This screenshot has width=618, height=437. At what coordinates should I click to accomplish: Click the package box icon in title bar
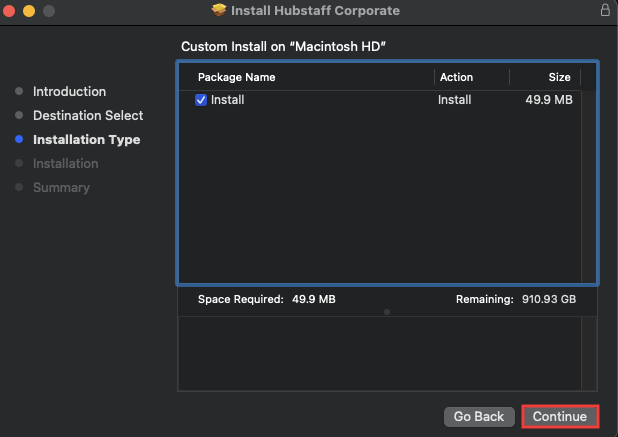[x=219, y=10]
